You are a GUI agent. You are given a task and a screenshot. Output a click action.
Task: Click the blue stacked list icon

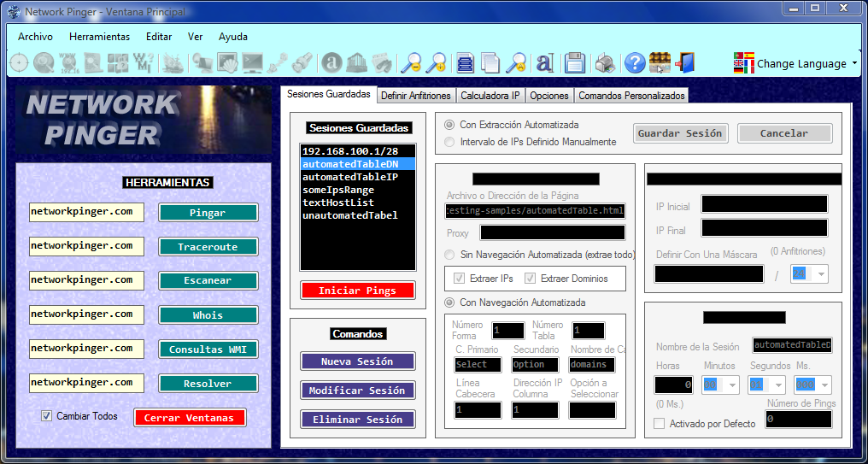(465, 62)
